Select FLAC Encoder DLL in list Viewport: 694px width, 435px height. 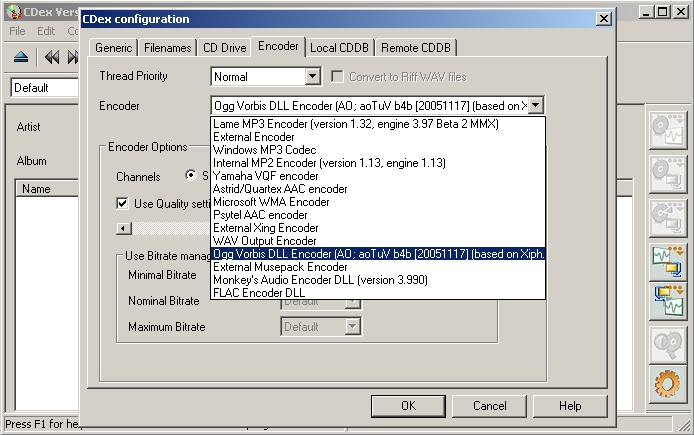[x=378, y=293]
